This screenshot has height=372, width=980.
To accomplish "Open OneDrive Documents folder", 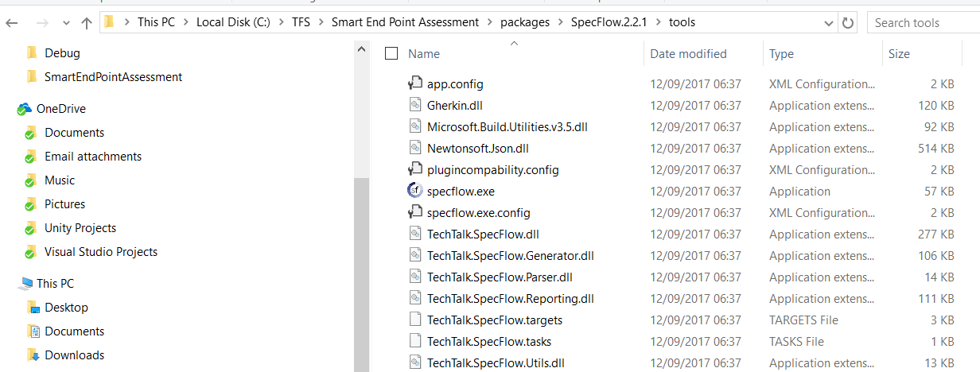I will pos(74,133).
